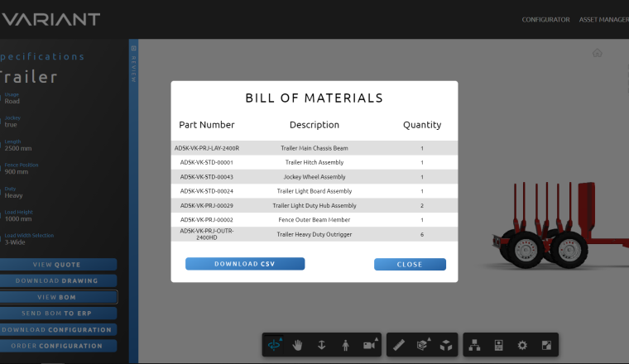The image size is (629, 364).
Task: Click the Home view icon
Action: click(597, 53)
